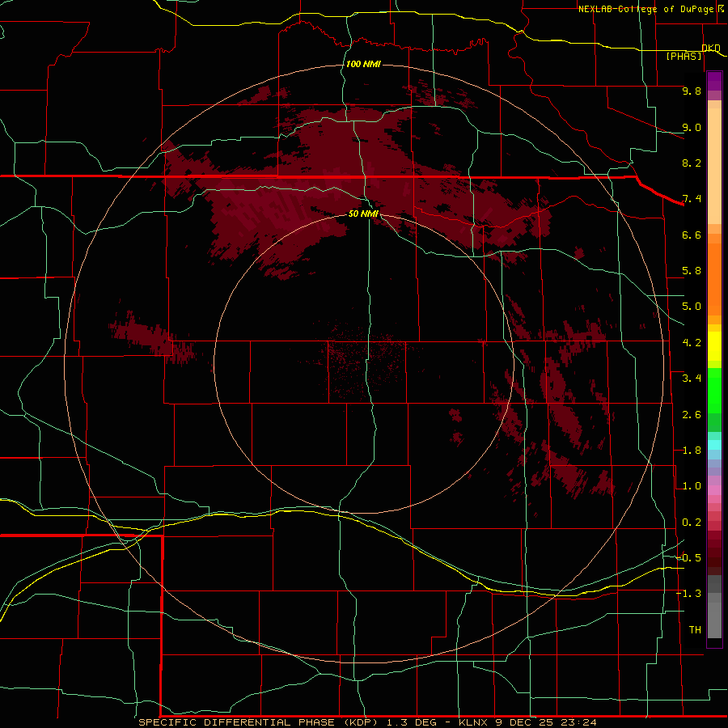Click the 9.0 scale value

pyautogui.click(x=692, y=127)
